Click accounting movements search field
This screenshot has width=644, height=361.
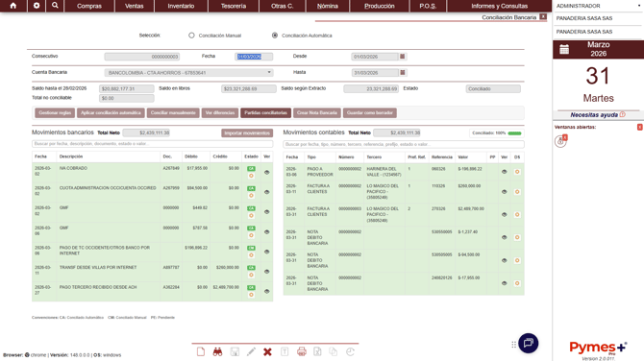[404, 144]
